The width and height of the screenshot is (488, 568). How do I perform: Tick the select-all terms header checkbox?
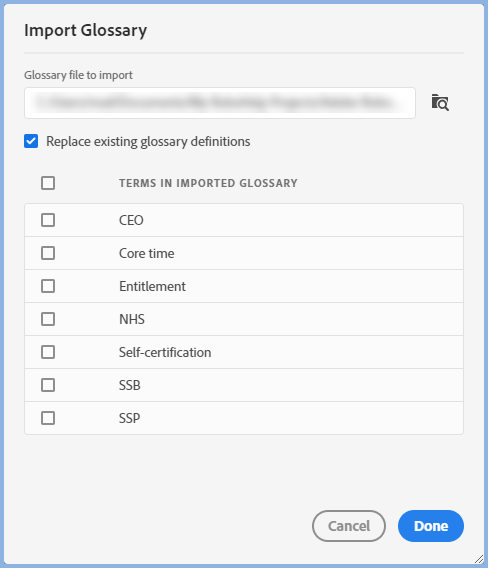coord(48,183)
